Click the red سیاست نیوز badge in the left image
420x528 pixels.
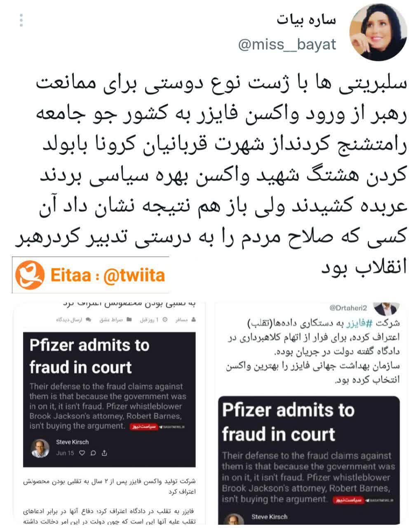click(x=143, y=427)
